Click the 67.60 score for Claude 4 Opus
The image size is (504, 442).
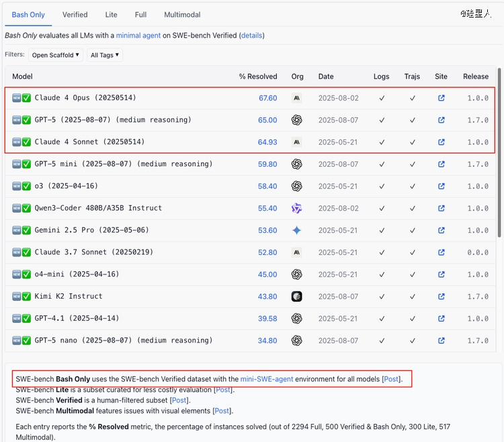point(267,98)
